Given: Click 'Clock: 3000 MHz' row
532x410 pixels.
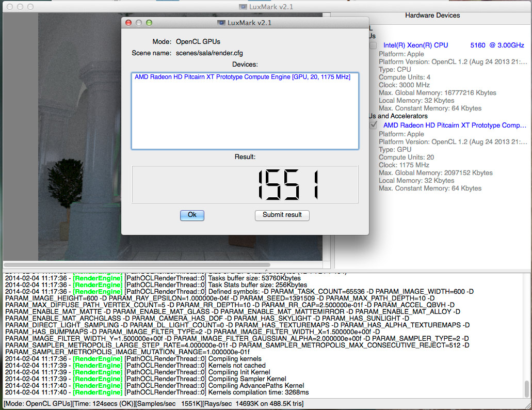Looking at the screenshot, I should (x=404, y=85).
